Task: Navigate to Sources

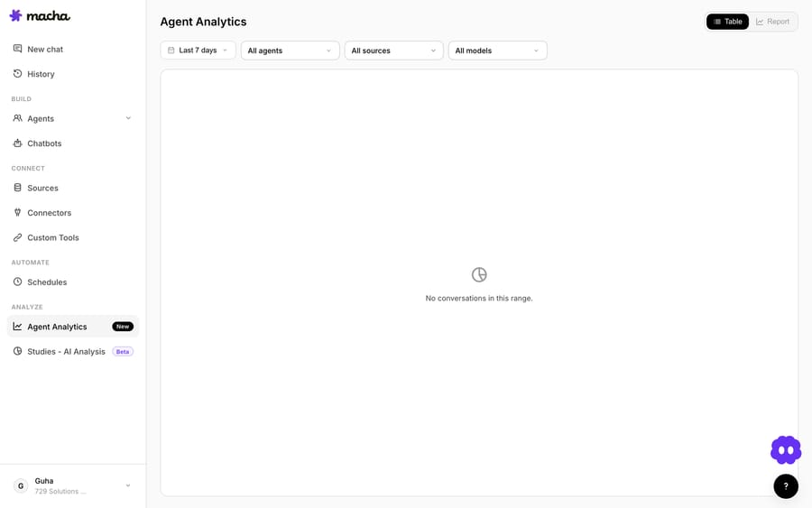Action: click(72, 188)
